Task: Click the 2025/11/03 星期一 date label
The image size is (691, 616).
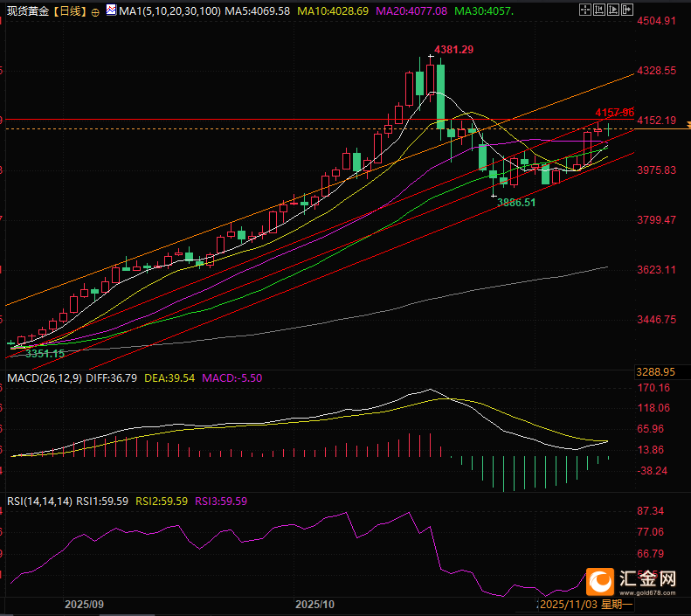Action: 586,604
